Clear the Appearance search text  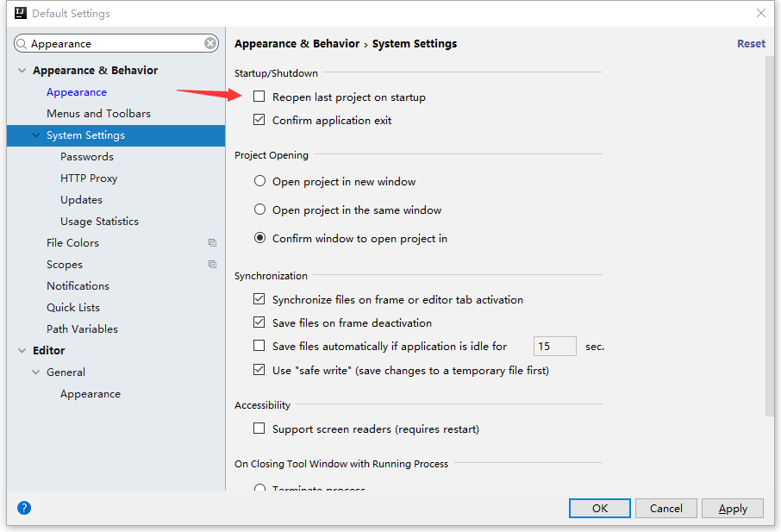211,44
